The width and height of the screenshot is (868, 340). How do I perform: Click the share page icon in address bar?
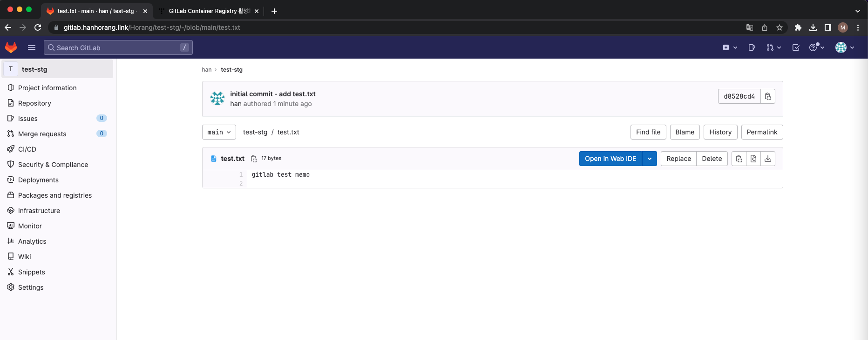765,27
